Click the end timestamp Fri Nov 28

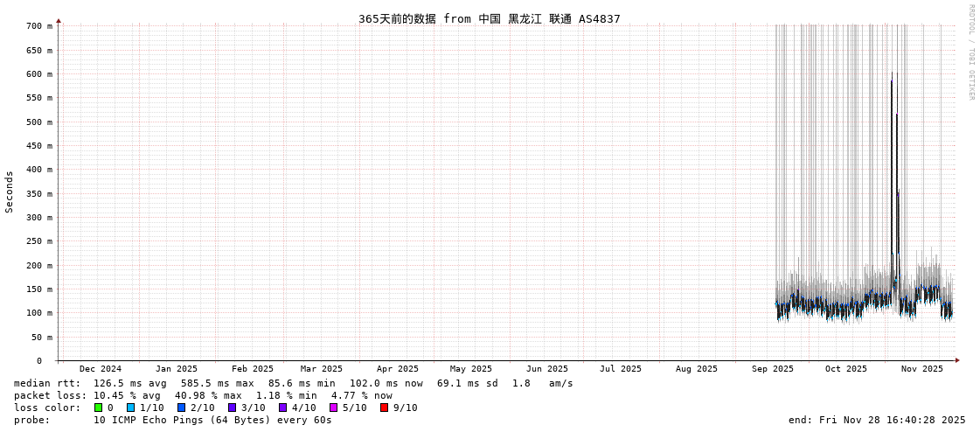[877, 420]
